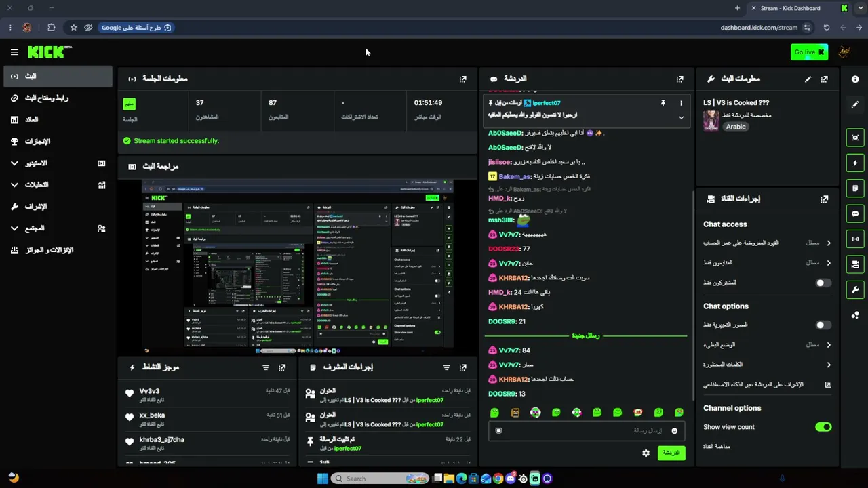Toggle the session info broadcast widget in sidebar
Image resolution: width=868 pixels, height=488 pixels.
pyautogui.click(x=855, y=239)
